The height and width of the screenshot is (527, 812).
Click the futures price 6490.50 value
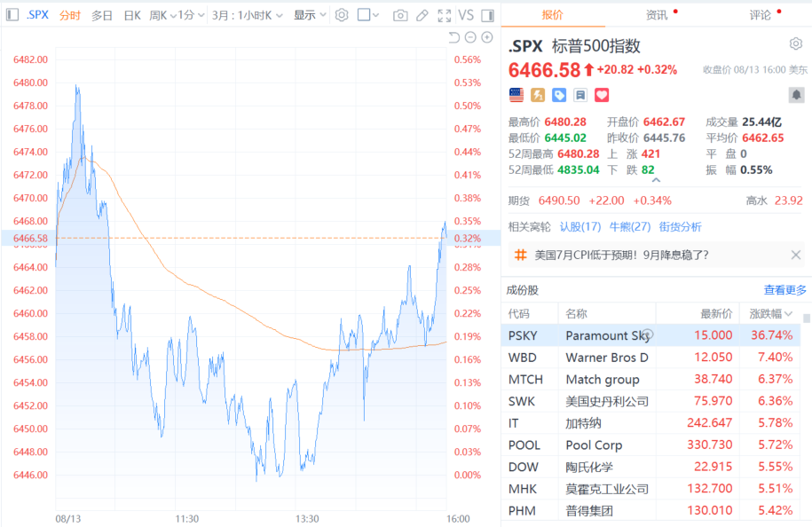pyautogui.click(x=559, y=201)
